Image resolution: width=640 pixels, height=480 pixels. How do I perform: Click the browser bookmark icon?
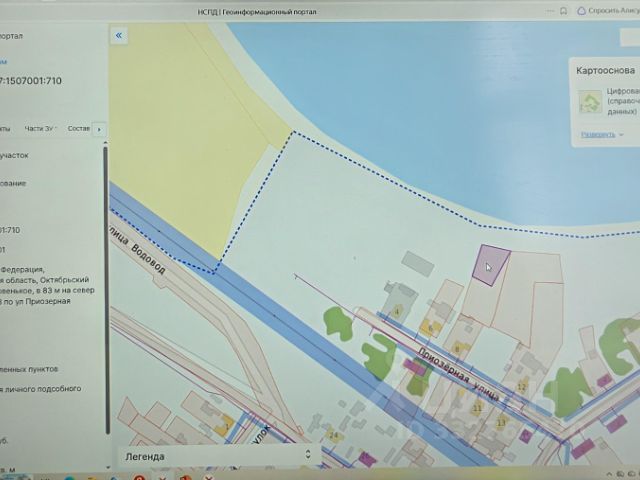[564, 11]
